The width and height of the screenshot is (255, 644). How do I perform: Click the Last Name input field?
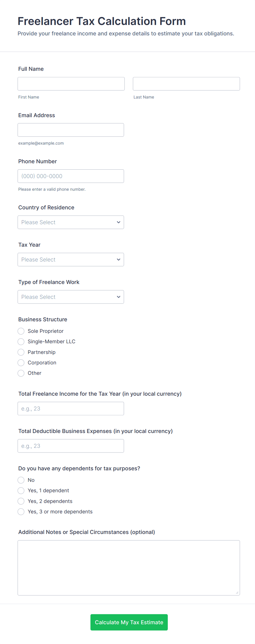(x=186, y=84)
